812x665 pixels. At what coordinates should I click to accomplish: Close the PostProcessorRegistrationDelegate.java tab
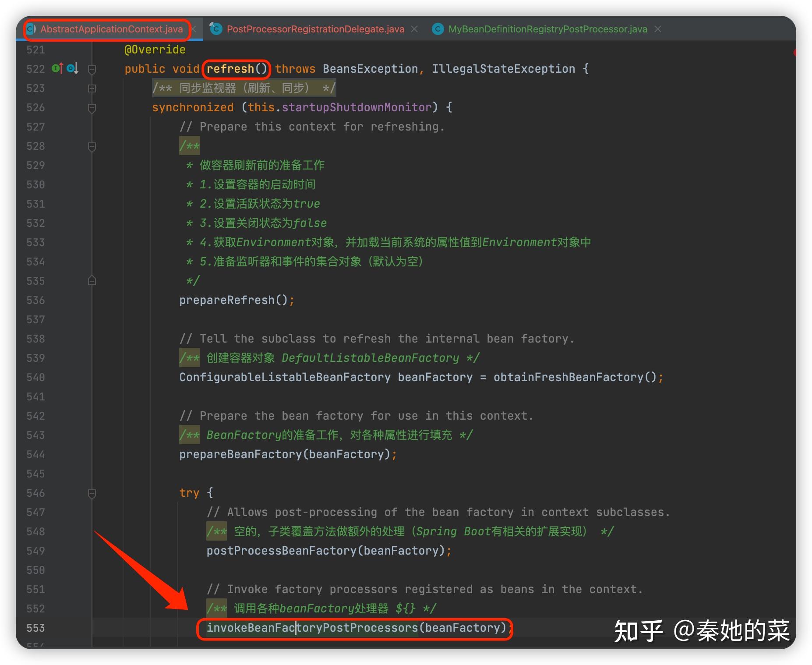414,29
